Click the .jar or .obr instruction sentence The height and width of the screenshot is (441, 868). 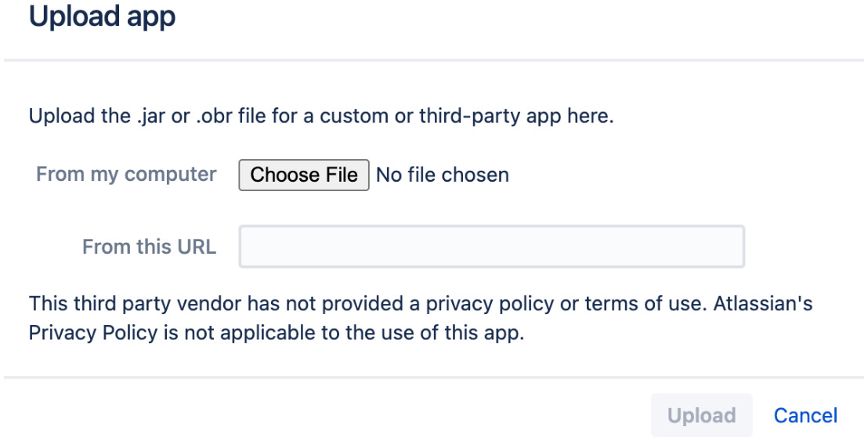pyautogui.click(x=321, y=116)
